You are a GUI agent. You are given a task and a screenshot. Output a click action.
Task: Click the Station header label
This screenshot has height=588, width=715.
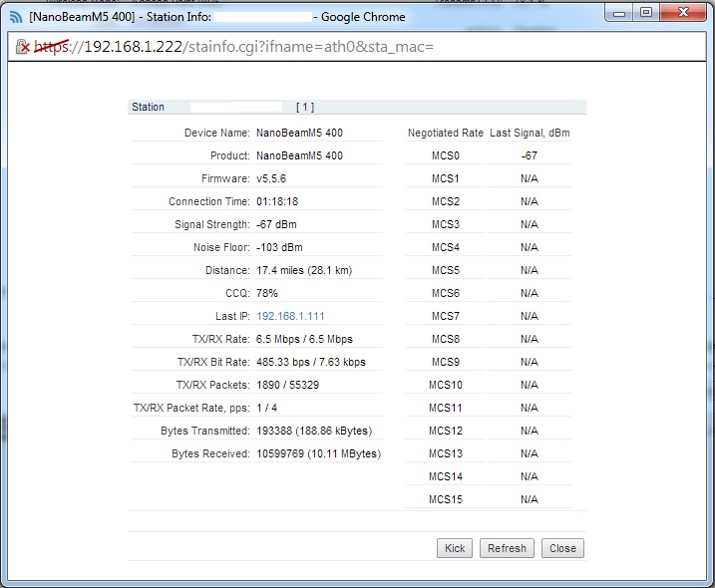click(x=148, y=107)
